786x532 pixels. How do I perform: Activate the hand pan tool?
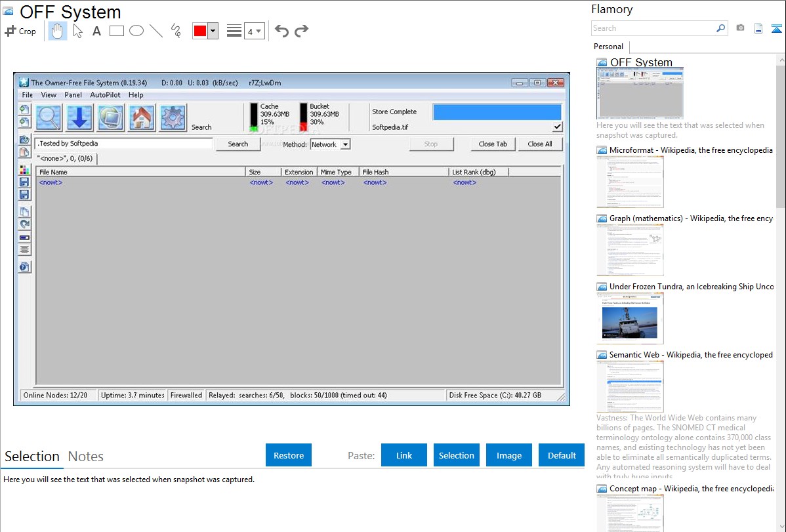click(58, 31)
